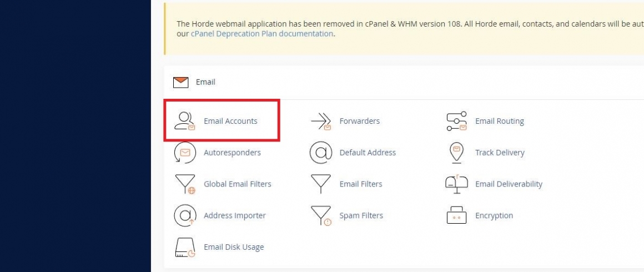Open the Spam Filters funnel icon
This screenshot has width=644, height=272.
coord(321,216)
